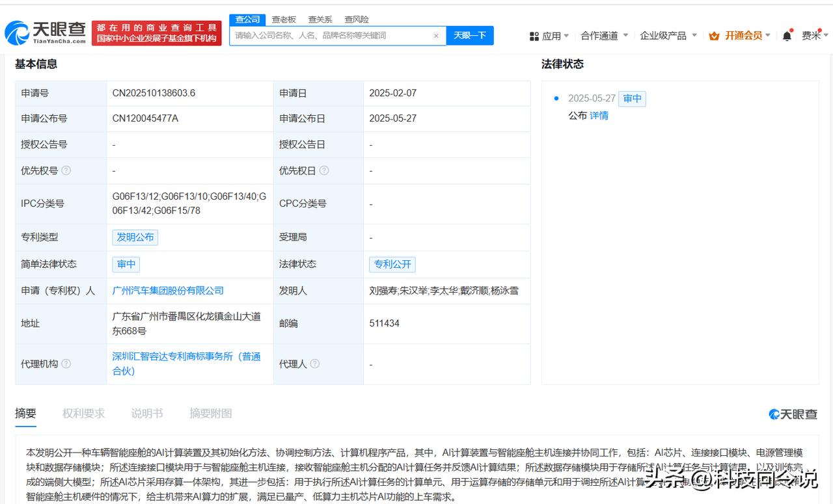This screenshot has width=833, height=504.
Task: Switch to the 摘要附图 tab
Action: (x=210, y=414)
